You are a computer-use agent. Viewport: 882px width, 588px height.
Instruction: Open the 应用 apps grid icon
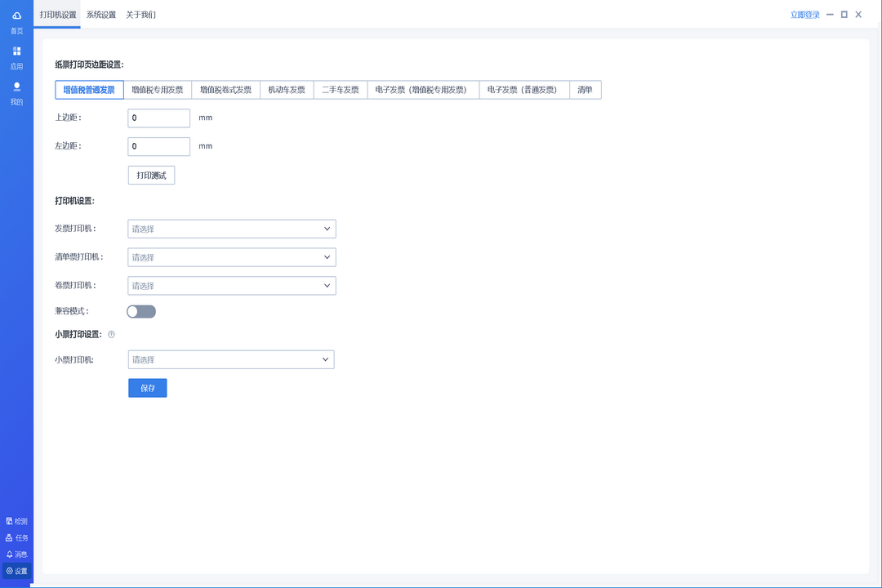point(16,51)
